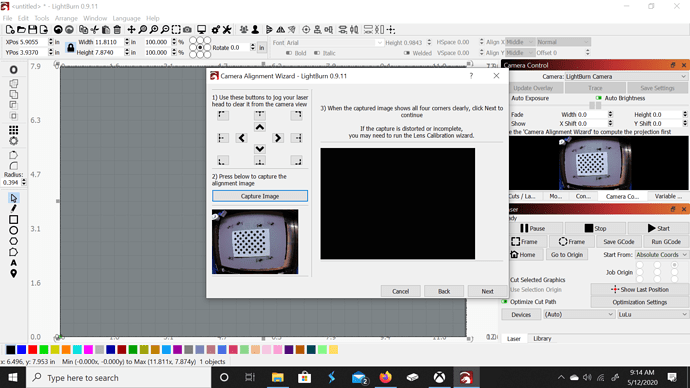Select the bottom-right anchor radio button
The width and height of the screenshot is (690, 388).
pos(207,55)
